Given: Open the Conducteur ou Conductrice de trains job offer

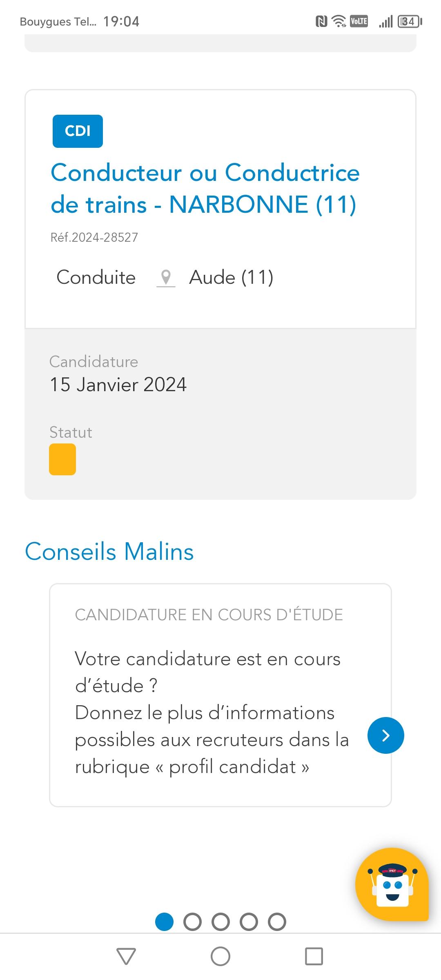Looking at the screenshot, I should pos(205,188).
